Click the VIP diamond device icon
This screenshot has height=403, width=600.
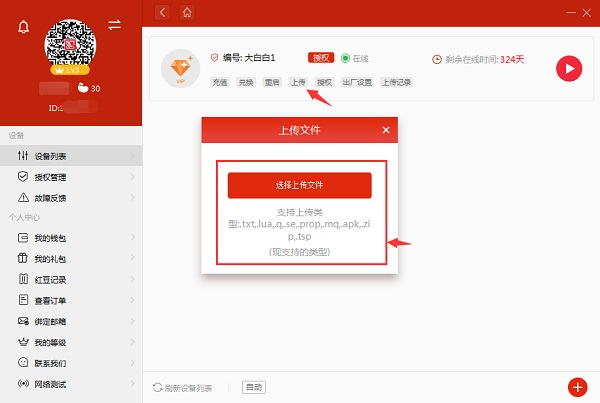coord(180,69)
